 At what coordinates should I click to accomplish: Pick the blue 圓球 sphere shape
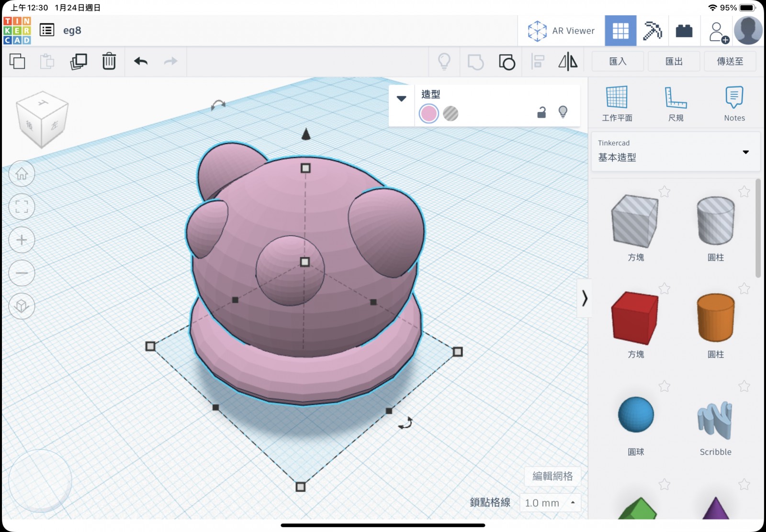tap(636, 414)
